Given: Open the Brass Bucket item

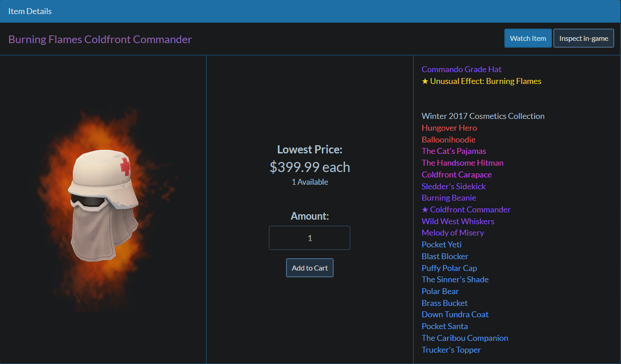Looking at the screenshot, I should 444,303.
